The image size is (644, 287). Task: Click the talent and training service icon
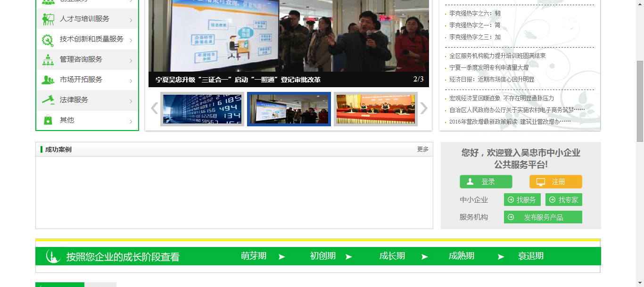pyautogui.click(x=48, y=19)
